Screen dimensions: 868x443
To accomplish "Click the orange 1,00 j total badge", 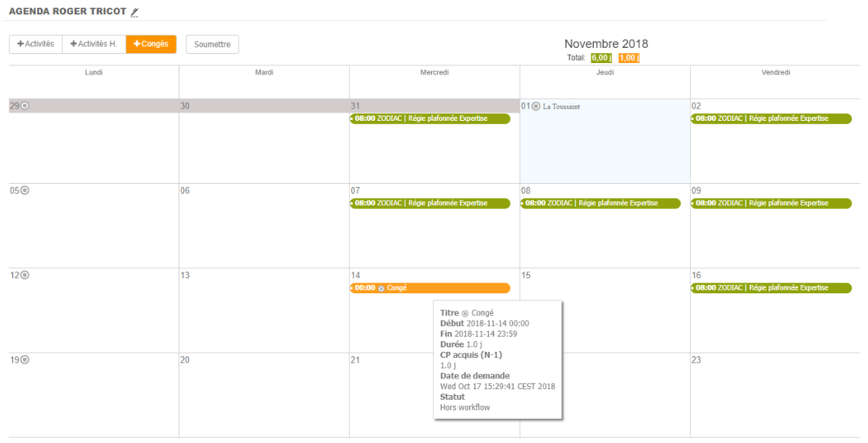I will pyautogui.click(x=629, y=58).
